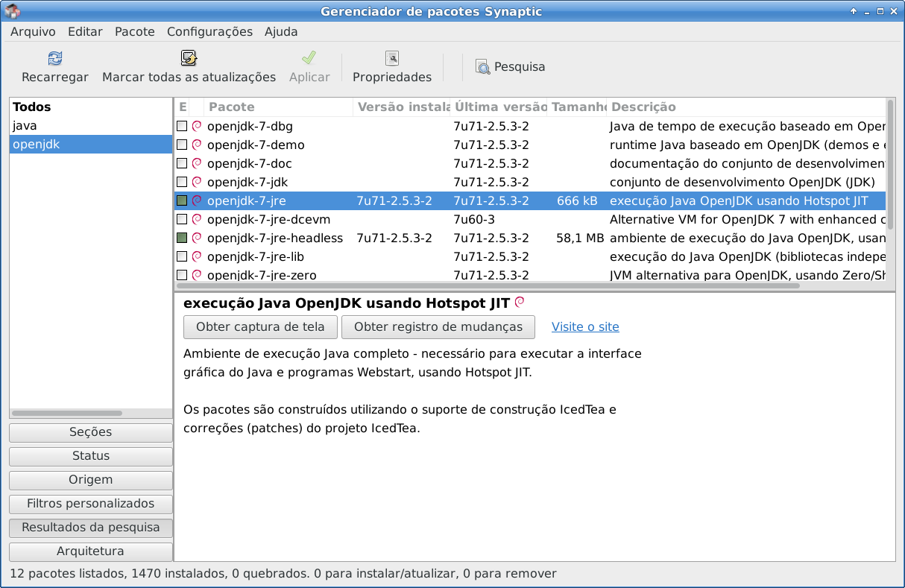Viewport: 905px width, 588px height.
Task: Select openjdk-7-jdk package name
Action: [247, 182]
